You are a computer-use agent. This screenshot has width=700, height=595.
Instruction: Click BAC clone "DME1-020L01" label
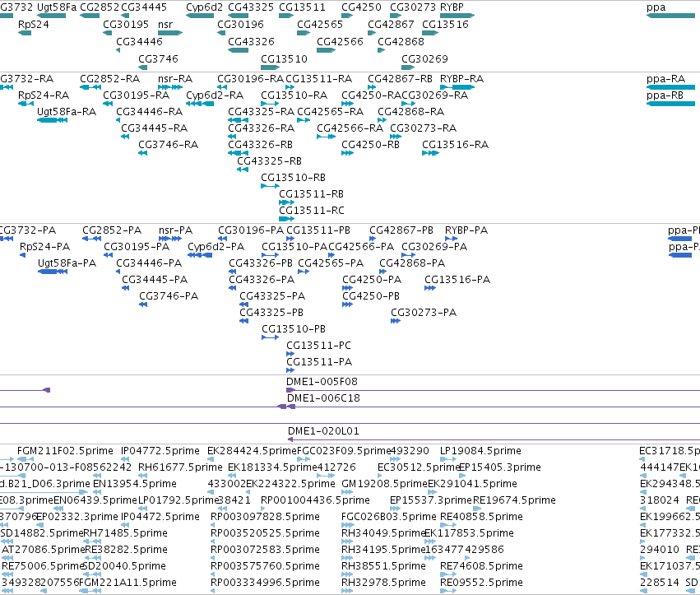[323, 431]
